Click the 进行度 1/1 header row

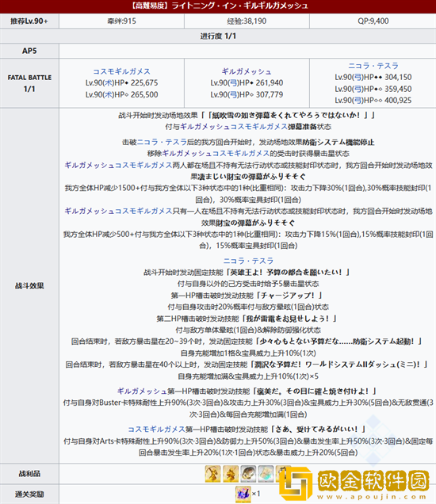coord(218,36)
